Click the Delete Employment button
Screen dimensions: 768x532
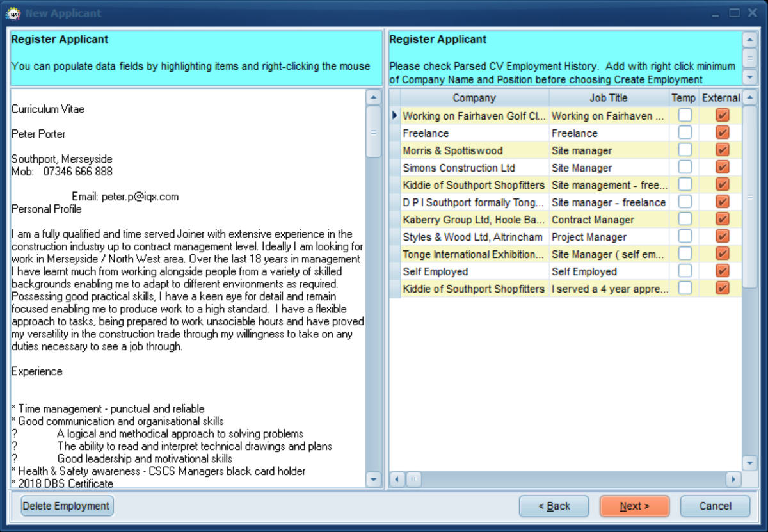coord(67,506)
